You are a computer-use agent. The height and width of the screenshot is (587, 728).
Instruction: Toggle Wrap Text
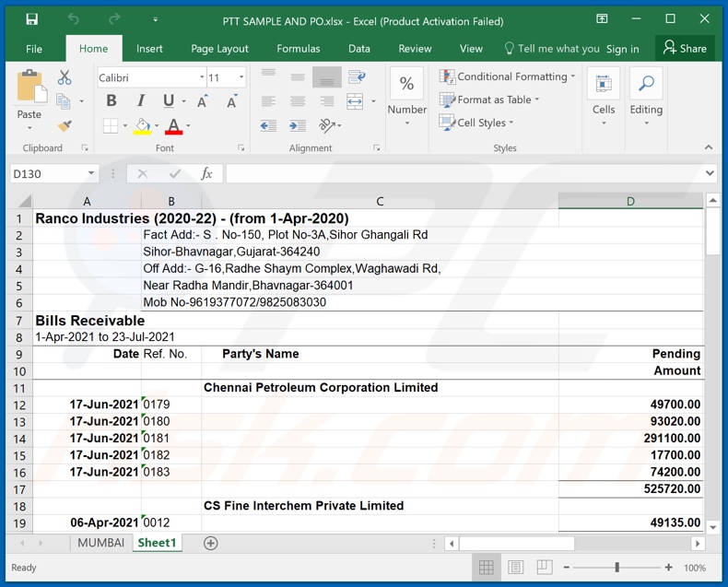356,77
